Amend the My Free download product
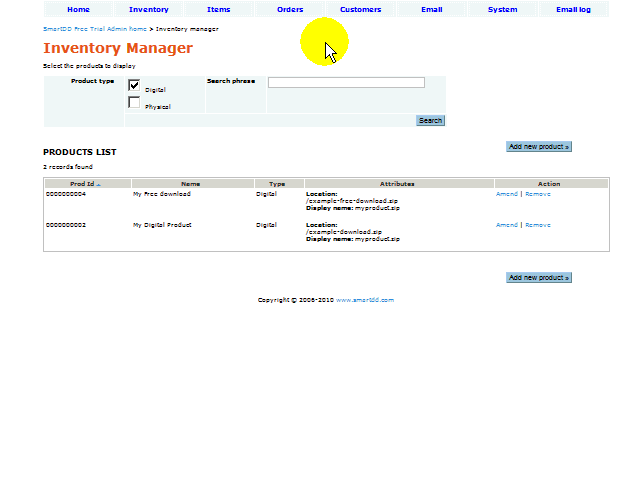Viewport: 640px width, 480px height. click(x=507, y=194)
